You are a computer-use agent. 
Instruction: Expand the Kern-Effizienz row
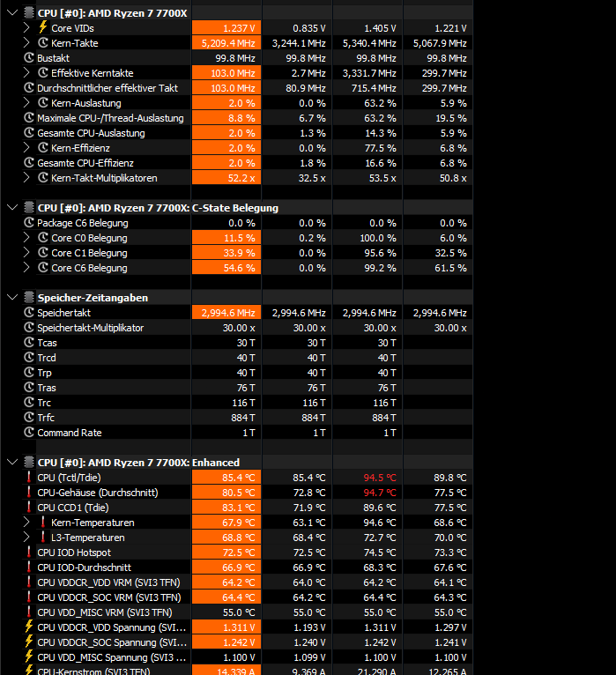pyautogui.click(x=26, y=148)
